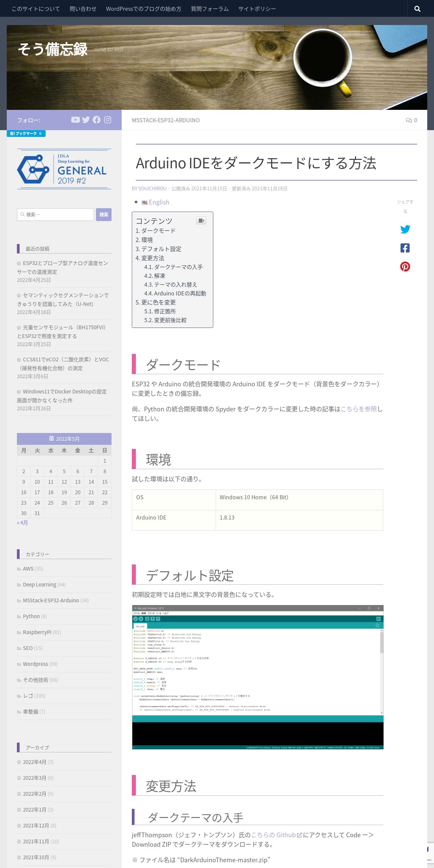434x868 pixels.
Task: Open 質問フォーラム menu item
Action: coord(210,9)
